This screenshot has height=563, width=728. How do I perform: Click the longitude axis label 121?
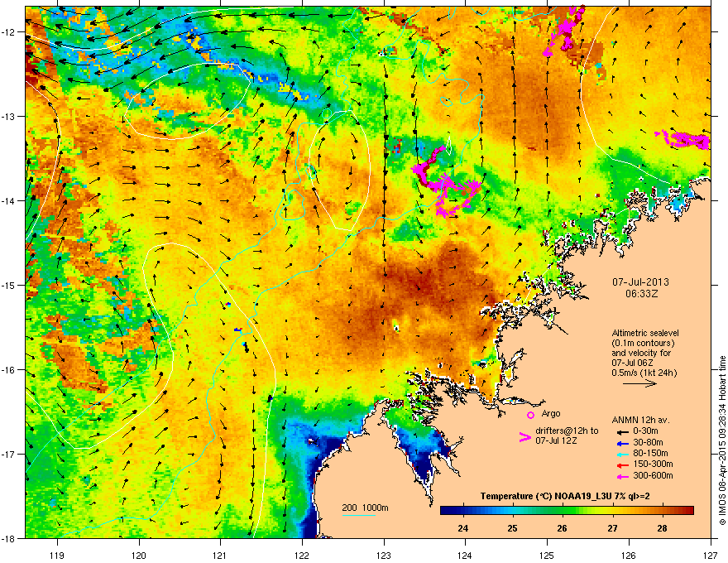[220, 555]
